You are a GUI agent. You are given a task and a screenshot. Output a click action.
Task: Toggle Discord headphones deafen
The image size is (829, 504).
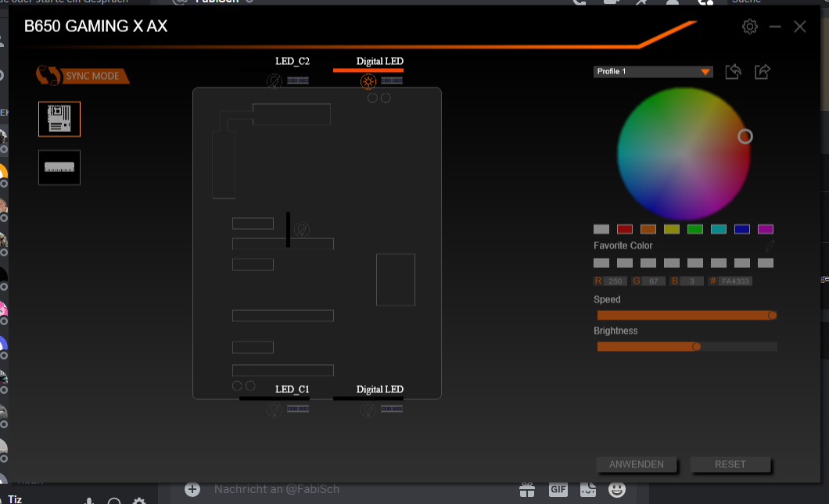click(x=114, y=500)
